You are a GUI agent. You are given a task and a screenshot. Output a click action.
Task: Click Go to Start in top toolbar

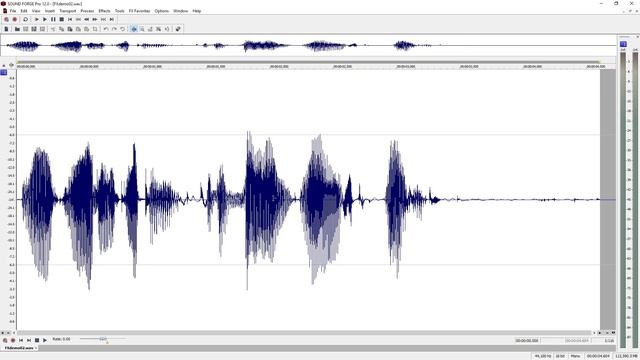[70, 19]
